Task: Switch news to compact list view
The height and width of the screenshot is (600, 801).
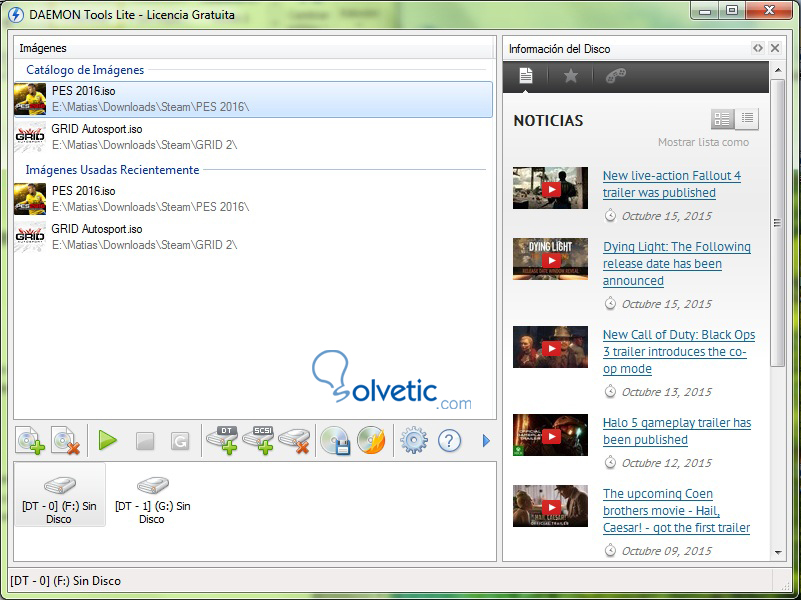Action: point(747,119)
